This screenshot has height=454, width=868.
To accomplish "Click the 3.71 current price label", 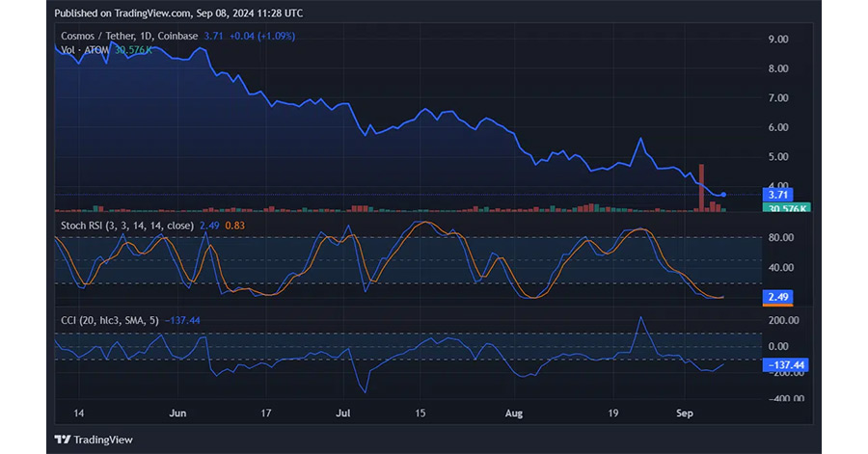I will 777,195.
